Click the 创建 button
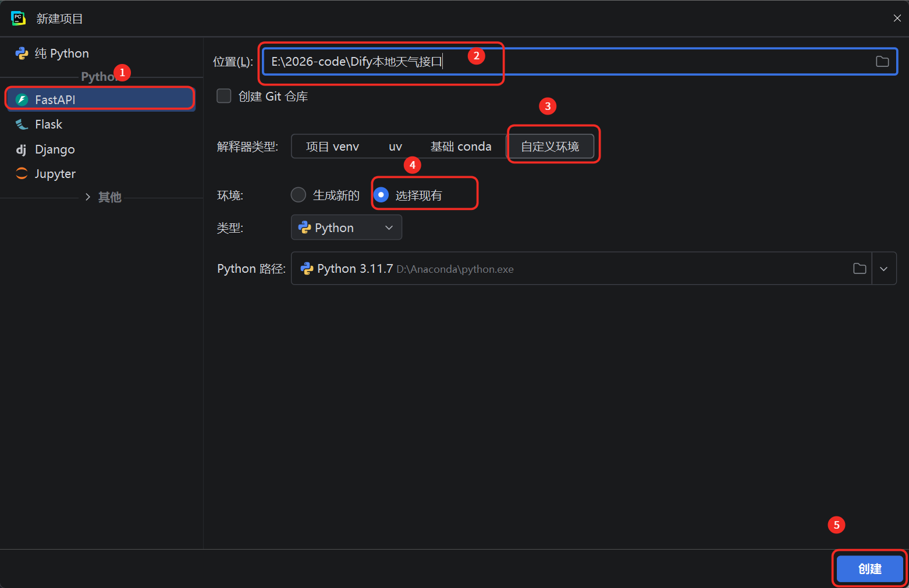Screen dimensions: 909x588 click(x=870, y=569)
